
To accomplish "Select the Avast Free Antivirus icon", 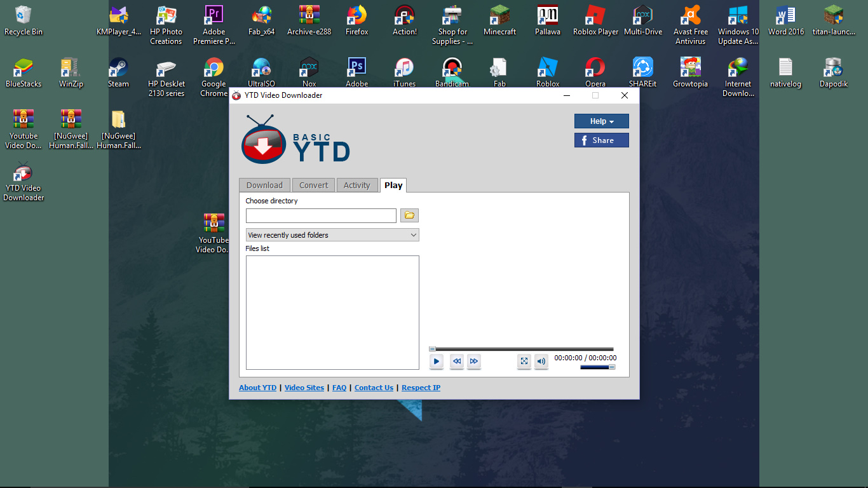I will pos(691,25).
